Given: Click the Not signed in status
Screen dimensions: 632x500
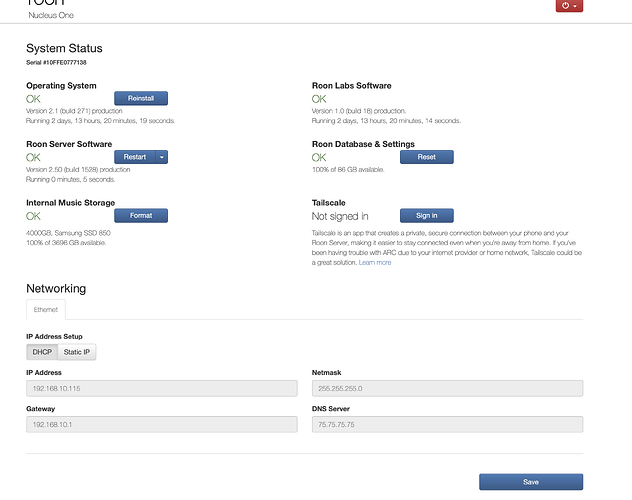Looking at the screenshot, I should [x=340, y=216].
